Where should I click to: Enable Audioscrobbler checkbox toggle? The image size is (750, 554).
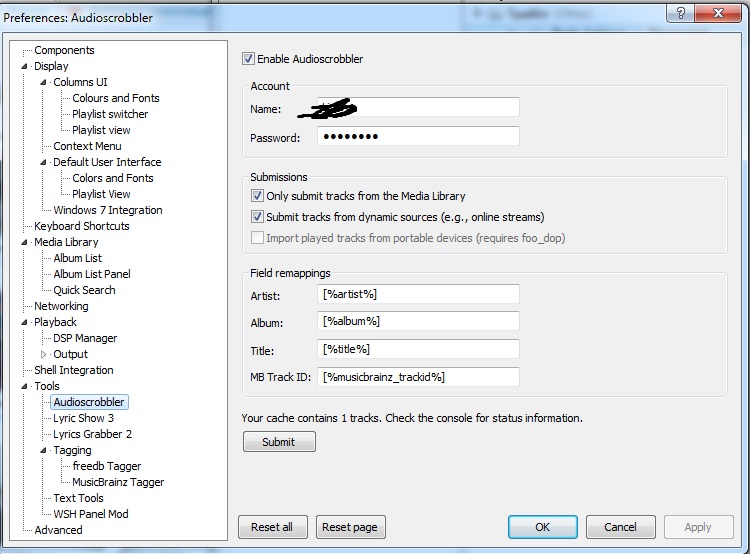[249, 59]
